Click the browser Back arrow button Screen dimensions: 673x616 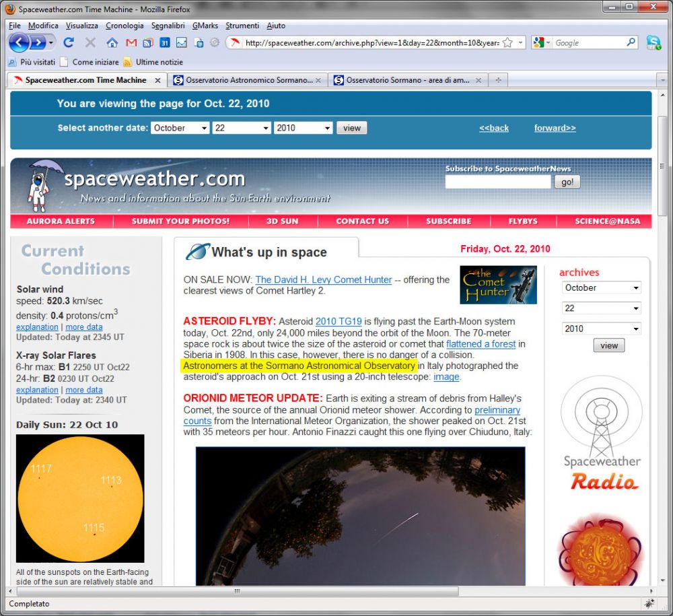[x=19, y=43]
